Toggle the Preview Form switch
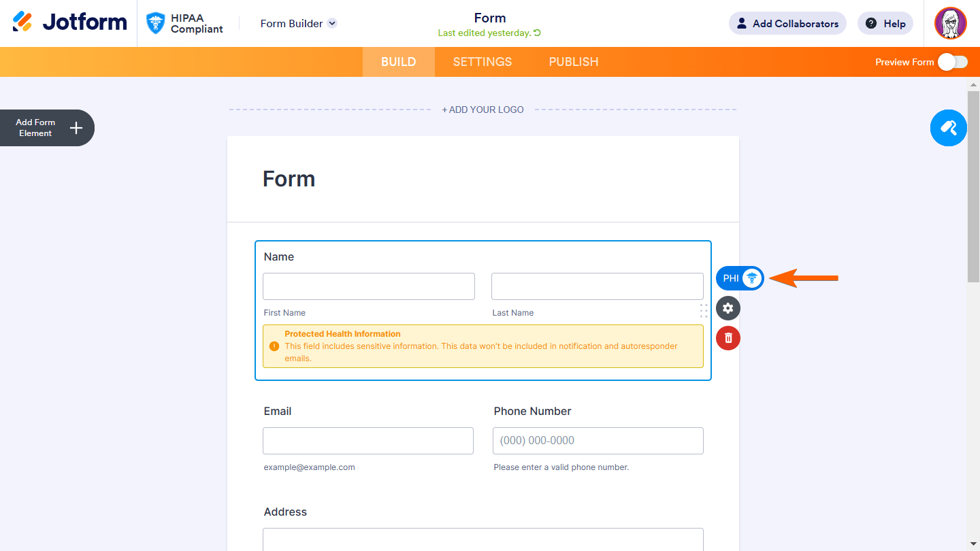 (x=952, y=62)
